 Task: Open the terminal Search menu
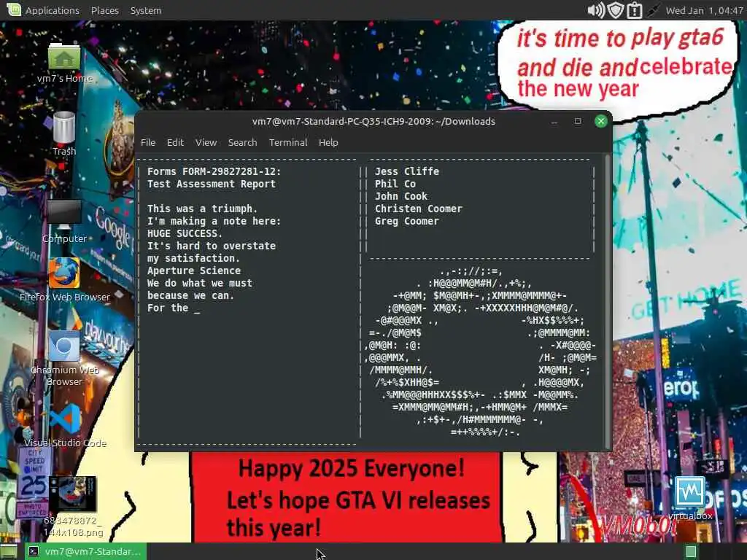coord(242,142)
